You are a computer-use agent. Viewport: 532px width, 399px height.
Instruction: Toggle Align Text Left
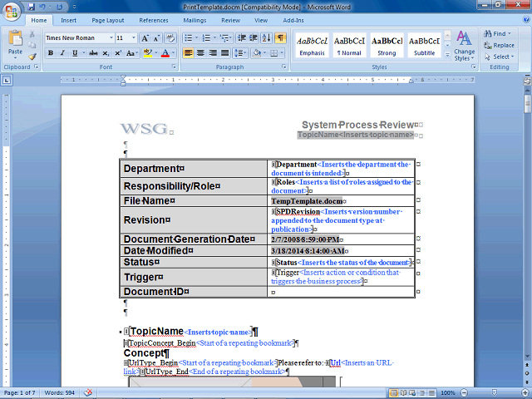click(x=189, y=53)
